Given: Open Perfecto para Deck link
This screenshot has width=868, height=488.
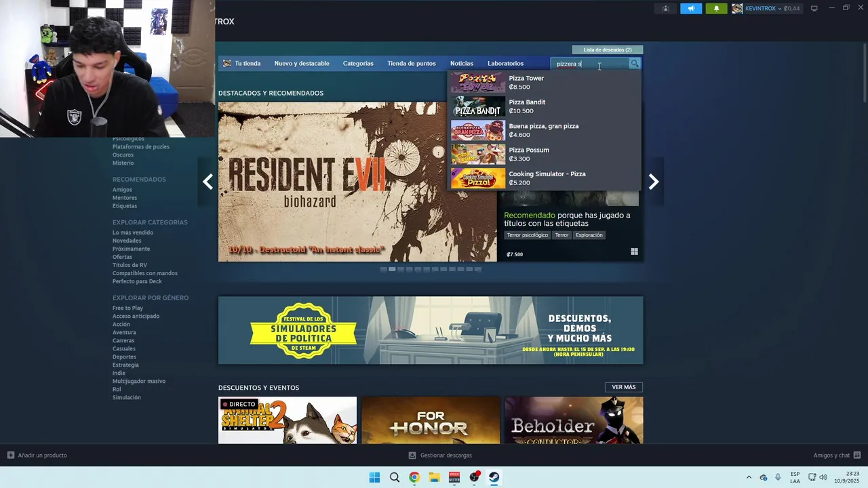Looking at the screenshot, I should click(137, 281).
